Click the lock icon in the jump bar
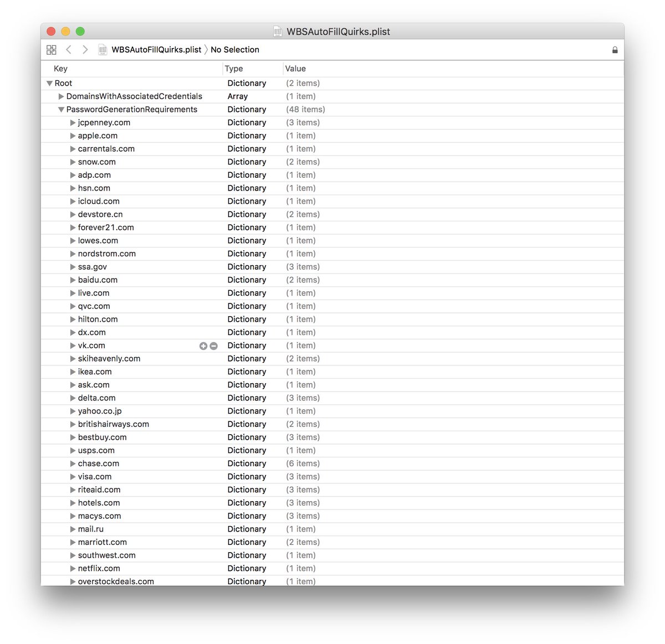The height and width of the screenshot is (644, 665). [x=615, y=50]
